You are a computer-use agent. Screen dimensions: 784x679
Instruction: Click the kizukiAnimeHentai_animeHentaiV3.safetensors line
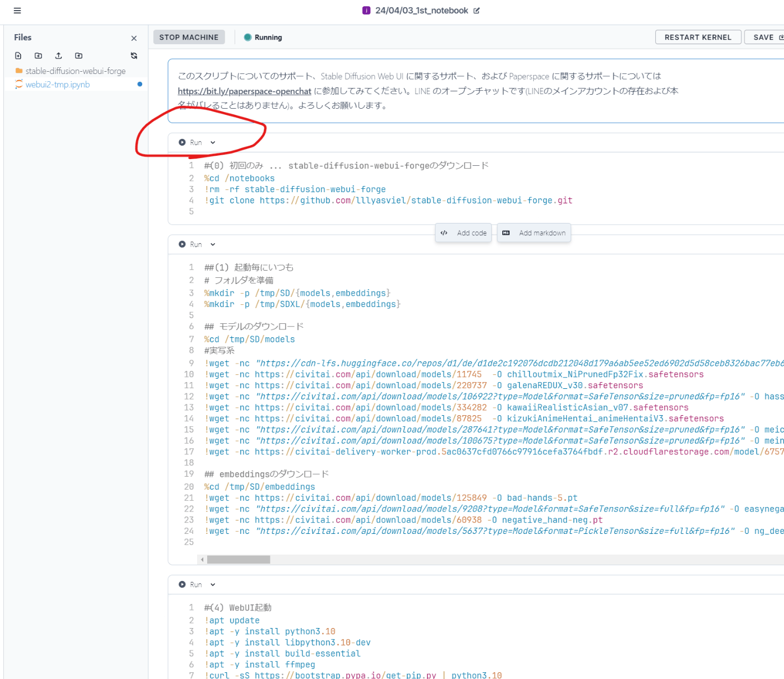pyautogui.click(x=464, y=418)
